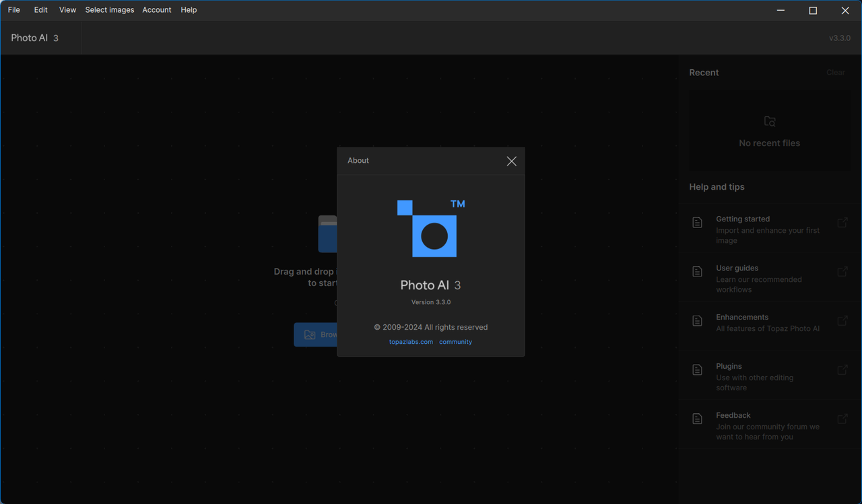Viewport: 862px width, 504px height.
Task: Open the Account menu
Action: coord(157,10)
